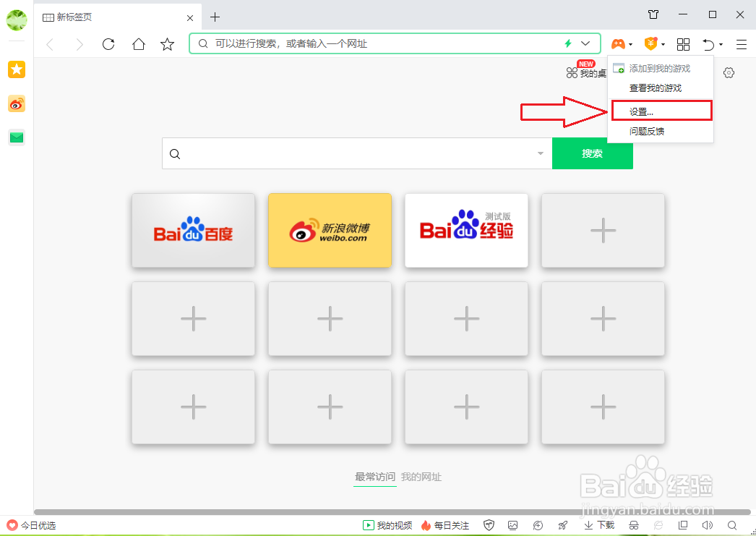Open the Baidu 百度 site thumbnail
The image size is (756, 536).
click(x=193, y=230)
